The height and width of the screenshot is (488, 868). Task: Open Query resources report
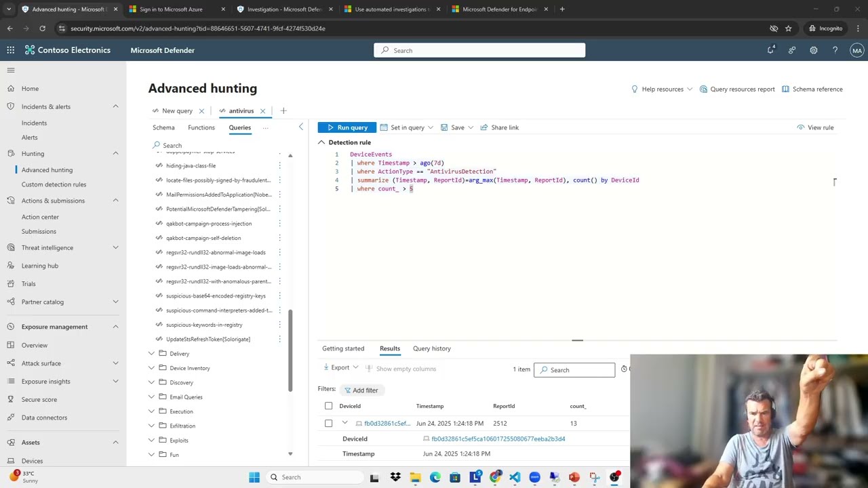point(737,89)
